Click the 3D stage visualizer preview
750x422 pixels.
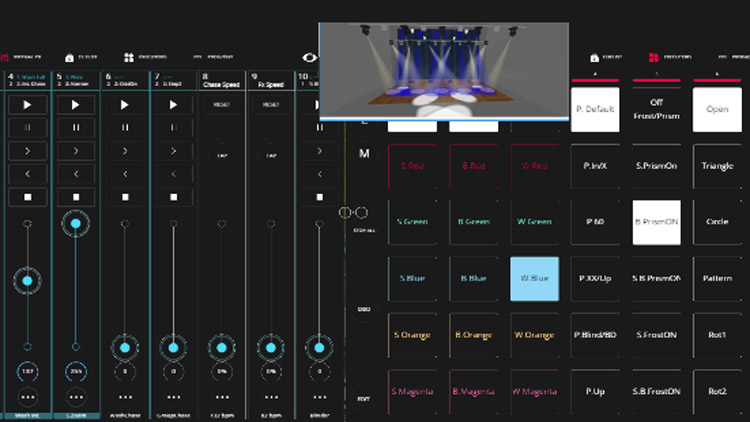click(x=443, y=71)
